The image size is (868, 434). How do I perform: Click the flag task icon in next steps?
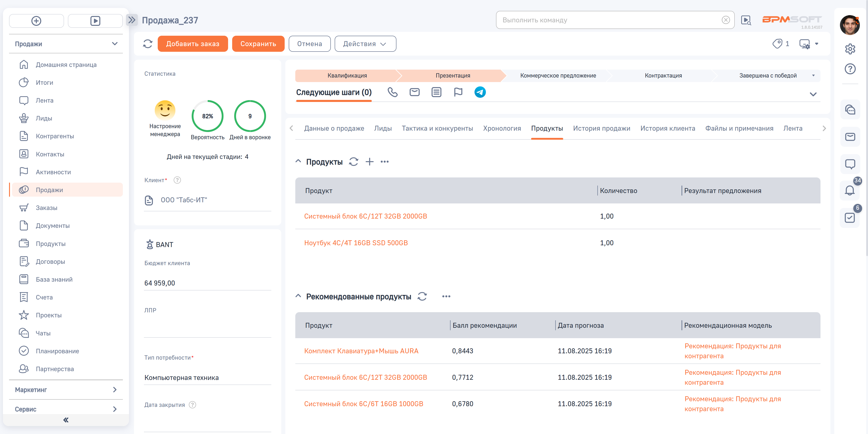[458, 92]
